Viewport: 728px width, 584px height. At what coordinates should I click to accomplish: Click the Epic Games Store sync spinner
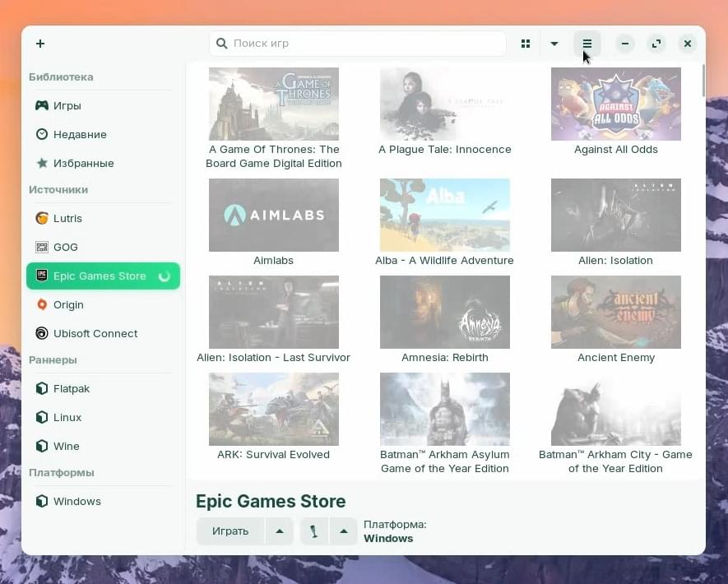[165, 276]
